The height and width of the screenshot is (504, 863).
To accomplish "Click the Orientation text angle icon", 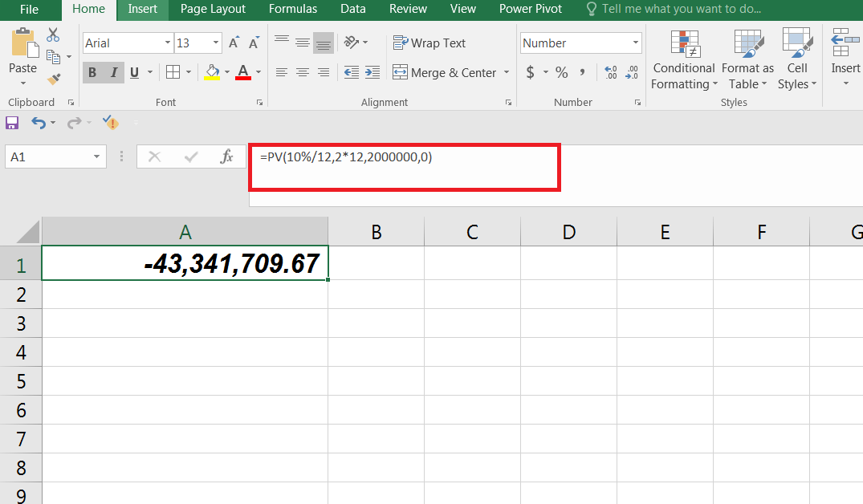I will [x=351, y=42].
